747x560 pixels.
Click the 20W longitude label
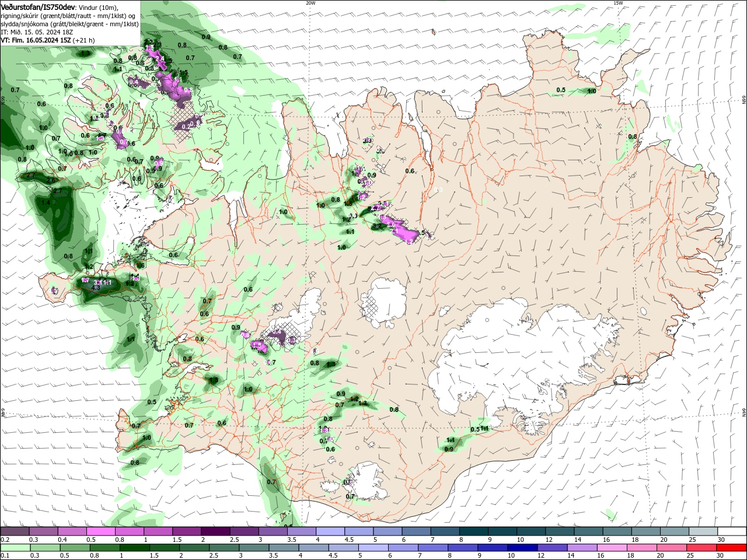(x=310, y=3)
